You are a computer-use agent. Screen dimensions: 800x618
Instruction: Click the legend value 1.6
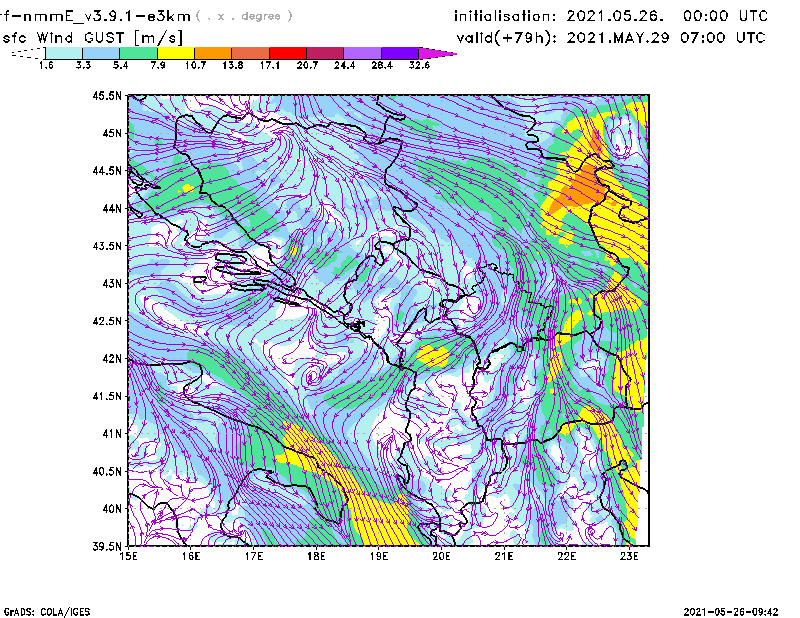point(46,65)
